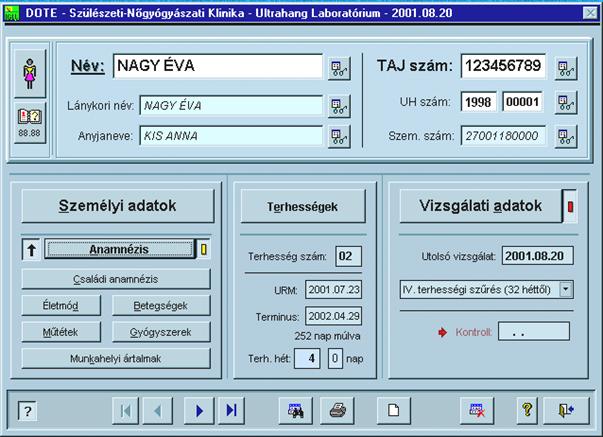
Task: Click the Életmód button
Action: [x=61, y=306]
